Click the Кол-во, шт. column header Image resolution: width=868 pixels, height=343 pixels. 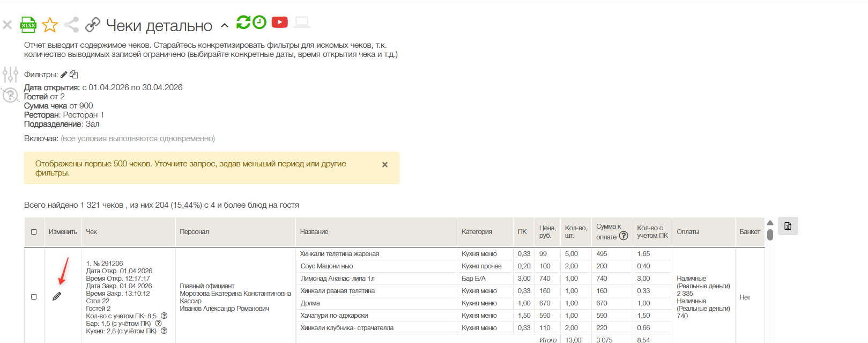coord(576,232)
